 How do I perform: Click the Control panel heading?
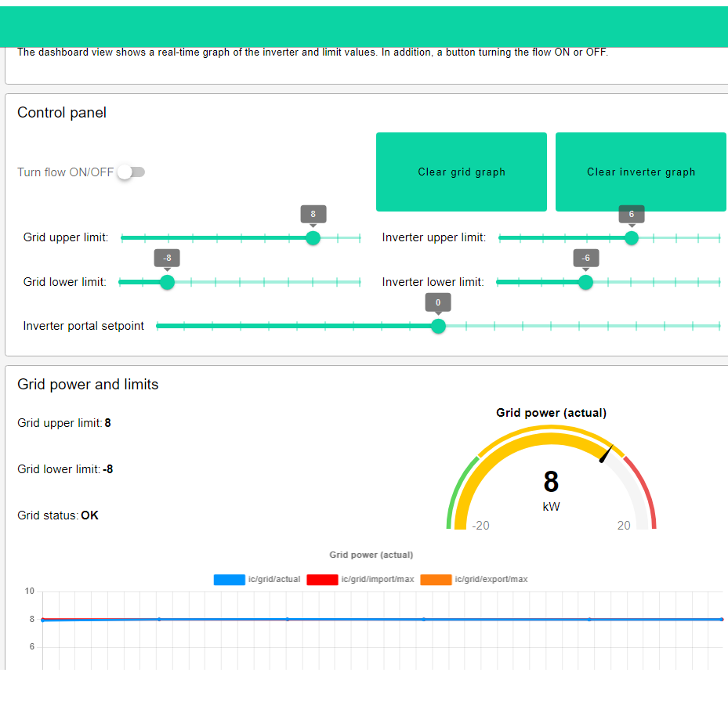62,113
